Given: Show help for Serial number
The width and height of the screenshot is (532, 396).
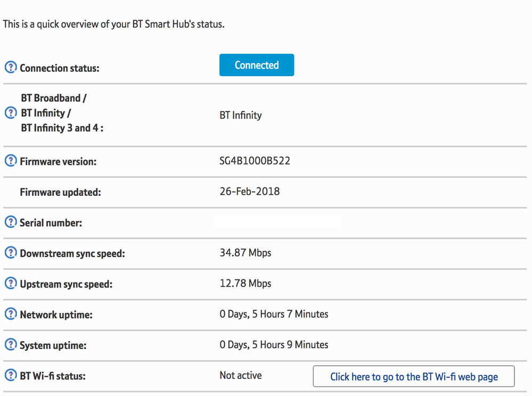Looking at the screenshot, I should point(11,222).
